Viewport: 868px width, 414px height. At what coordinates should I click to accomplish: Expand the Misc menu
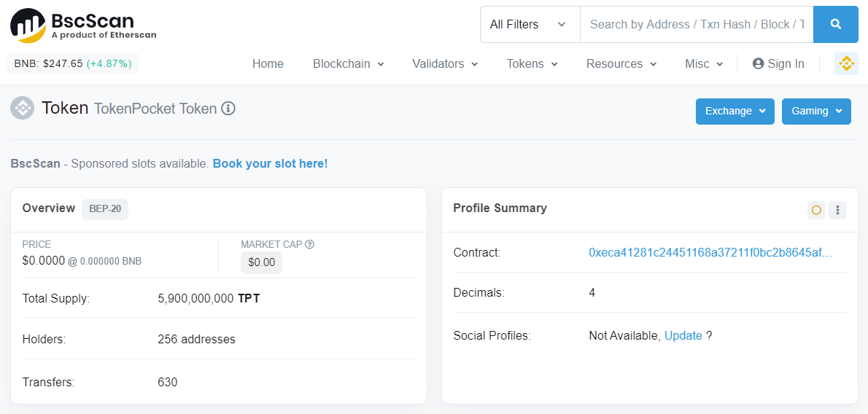coord(704,63)
